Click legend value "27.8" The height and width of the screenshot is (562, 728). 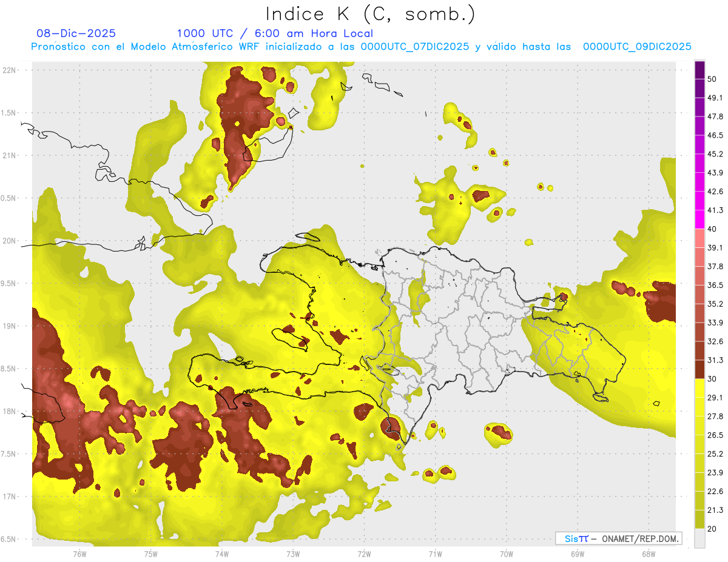click(715, 416)
